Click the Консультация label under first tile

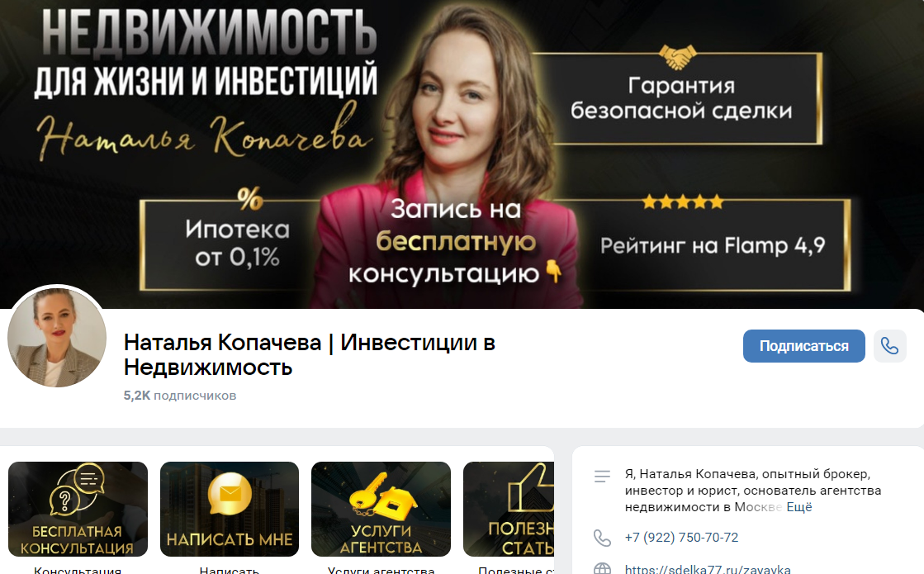tap(78, 570)
